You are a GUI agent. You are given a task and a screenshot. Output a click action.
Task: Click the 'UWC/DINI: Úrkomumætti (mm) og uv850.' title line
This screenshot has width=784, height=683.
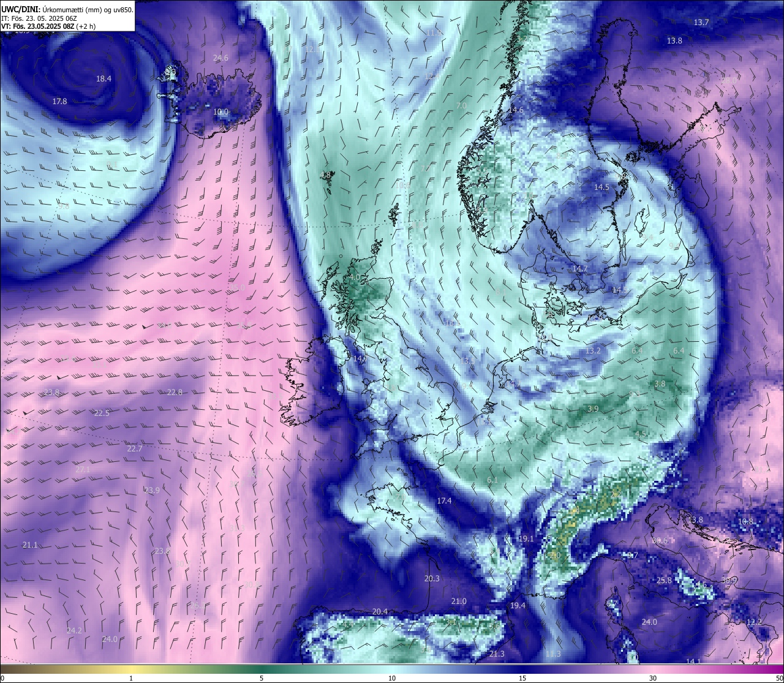67,9
